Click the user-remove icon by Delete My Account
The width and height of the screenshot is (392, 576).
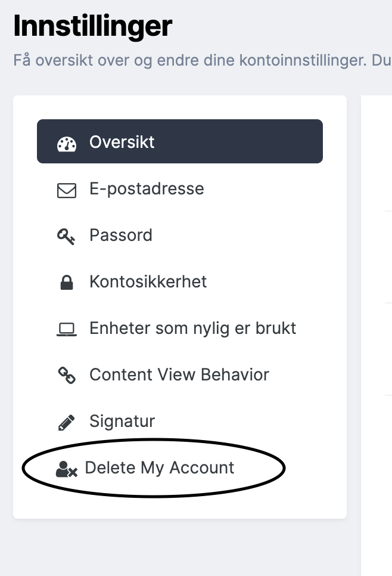pyautogui.click(x=67, y=469)
